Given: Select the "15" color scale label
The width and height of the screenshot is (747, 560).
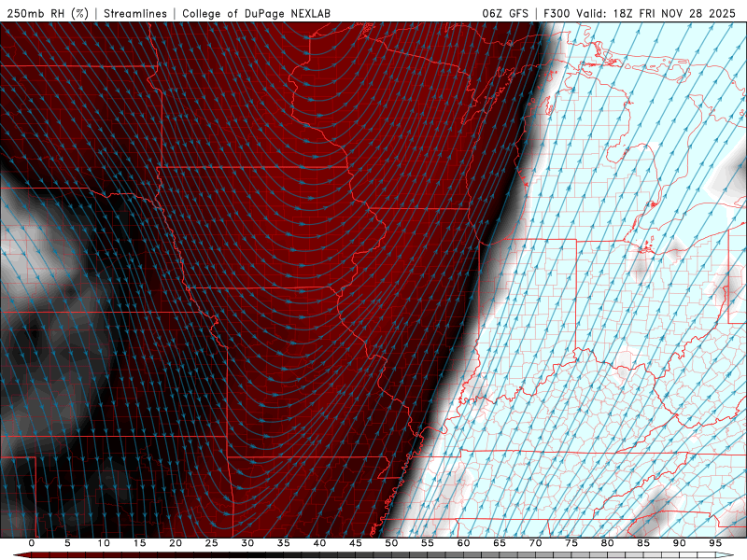Looking at the screenshot, I should click(x=139, y=543).
